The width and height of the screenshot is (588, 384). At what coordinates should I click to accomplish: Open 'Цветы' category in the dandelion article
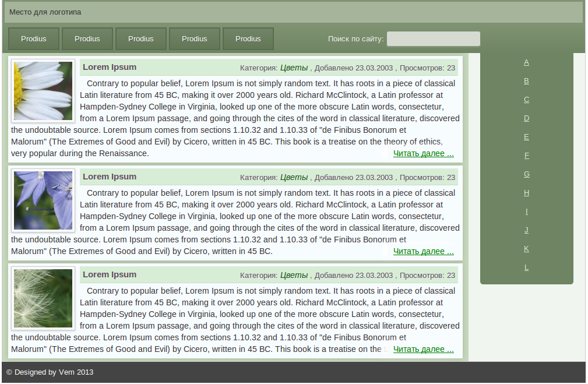[294, 275]
